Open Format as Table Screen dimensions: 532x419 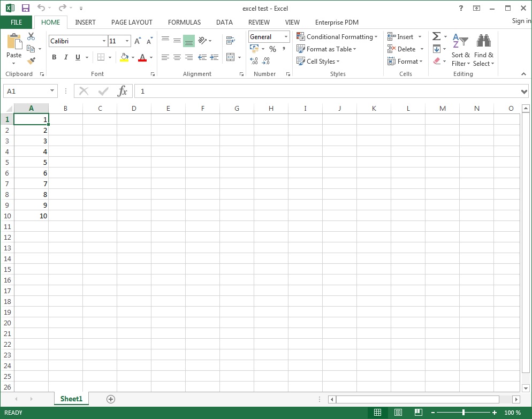point(326,49)
